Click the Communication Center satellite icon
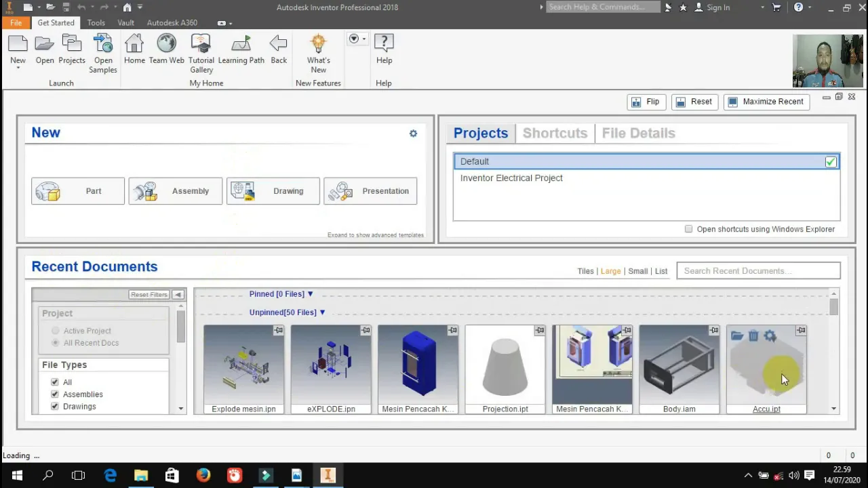This screenshot has width=868, height=488. 669,7
